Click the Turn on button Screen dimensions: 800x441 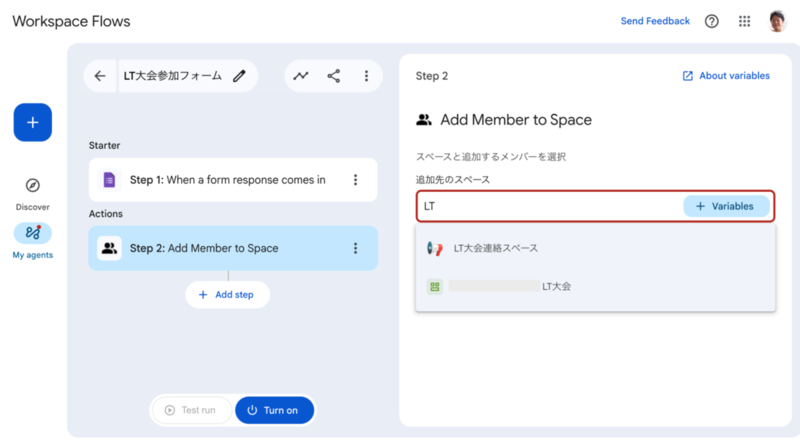pyautogui.click(x=274, y=410)
